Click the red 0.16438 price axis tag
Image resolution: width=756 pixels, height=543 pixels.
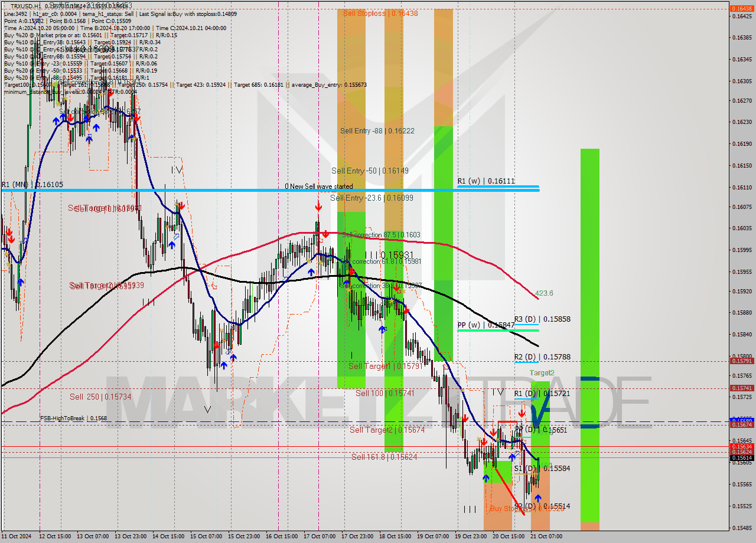point(741,8)
